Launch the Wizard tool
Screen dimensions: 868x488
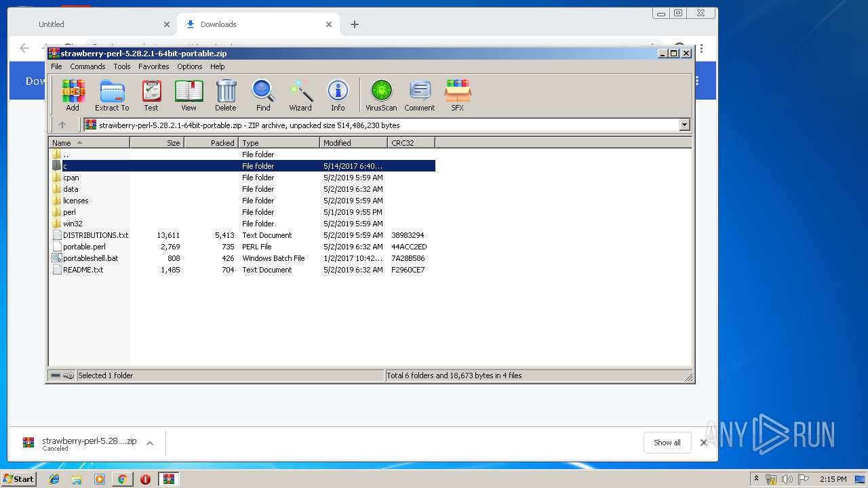pyautogui.click(x=300, y=95)
